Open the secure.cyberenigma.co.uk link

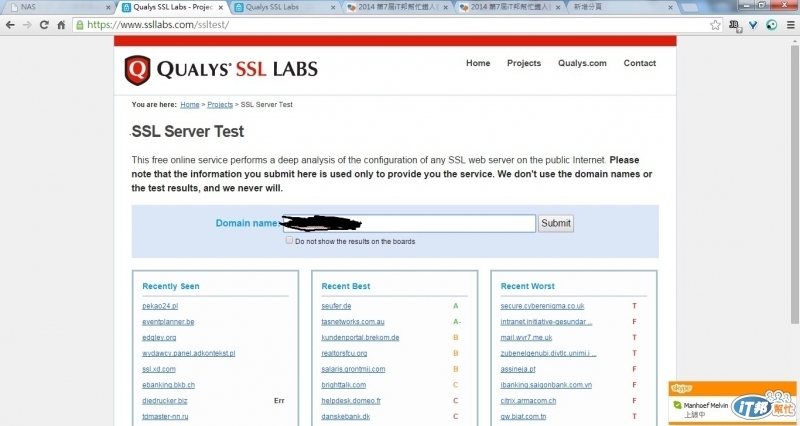pos(542,306)
